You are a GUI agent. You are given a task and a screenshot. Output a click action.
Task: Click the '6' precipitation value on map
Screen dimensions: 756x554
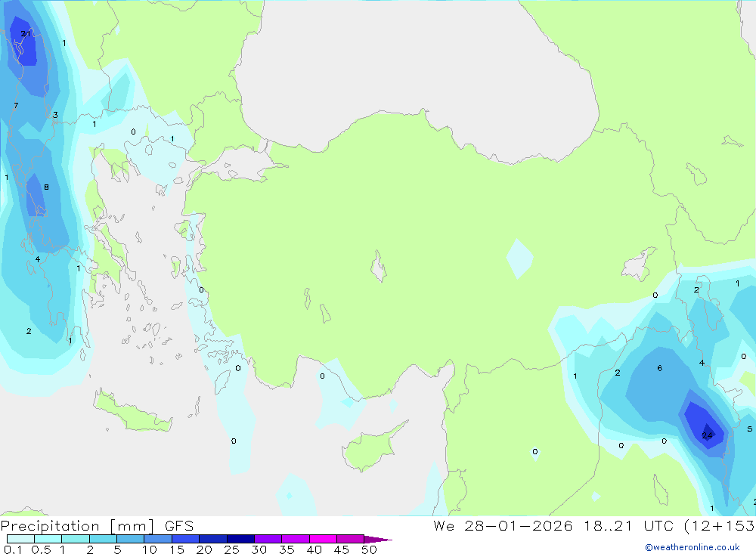(x=659, y=368)
